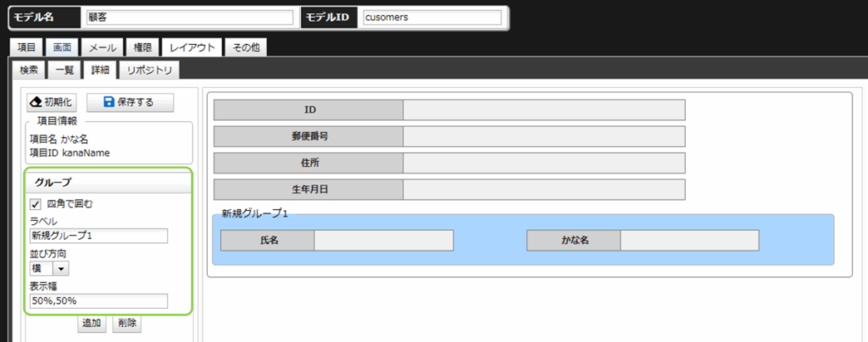Screen dimensions: 868x342
Task: Select the かな名 field in layout
Action: 642,240
